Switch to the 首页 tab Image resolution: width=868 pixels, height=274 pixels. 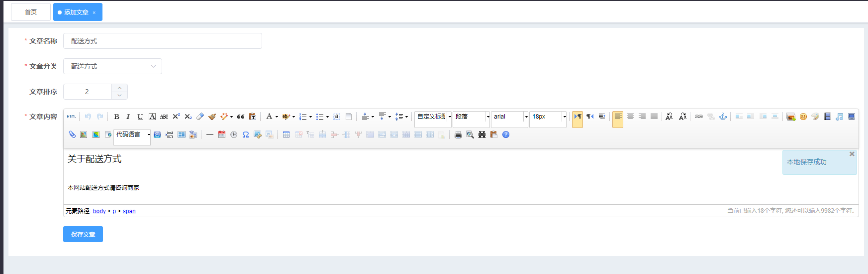pyautogui.click(x=31, y=12)
